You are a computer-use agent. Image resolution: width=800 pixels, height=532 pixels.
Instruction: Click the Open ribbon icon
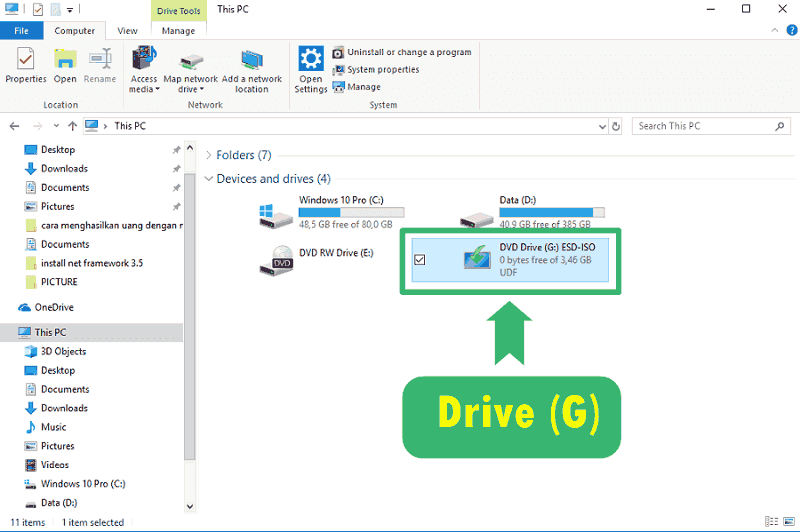[x=65, y=65]
